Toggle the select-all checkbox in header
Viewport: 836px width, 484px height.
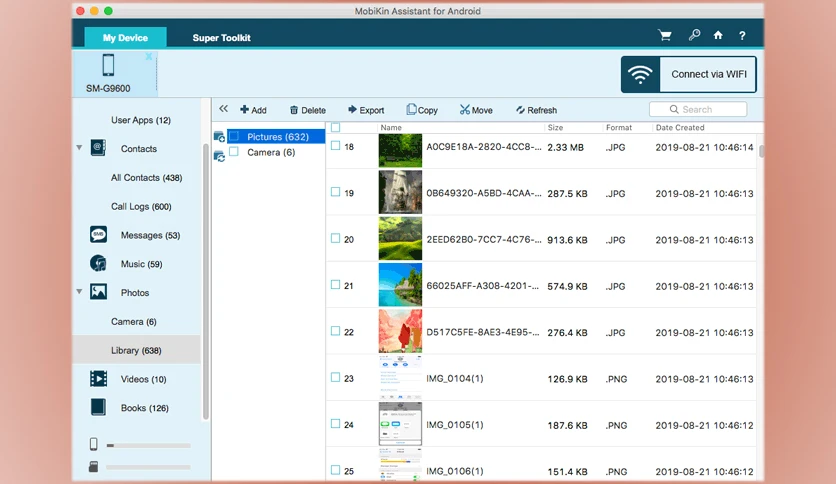tap(335, 127)
